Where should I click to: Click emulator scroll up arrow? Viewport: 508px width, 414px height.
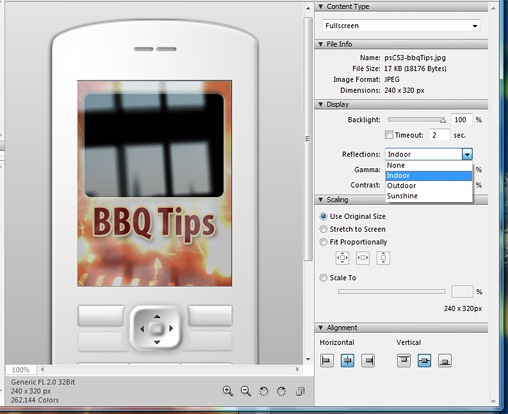coord(308,8)
